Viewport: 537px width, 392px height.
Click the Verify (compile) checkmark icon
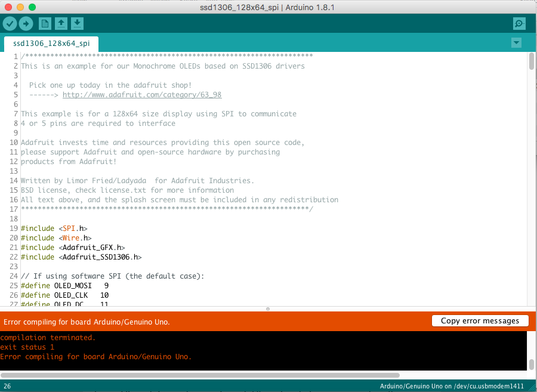tap(10, 23)
